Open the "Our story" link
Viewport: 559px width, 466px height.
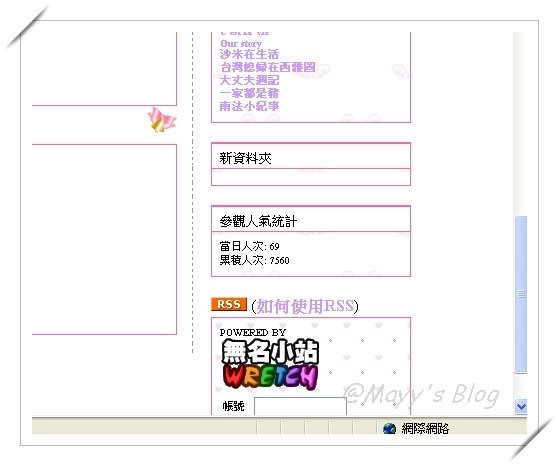point(241,43)
